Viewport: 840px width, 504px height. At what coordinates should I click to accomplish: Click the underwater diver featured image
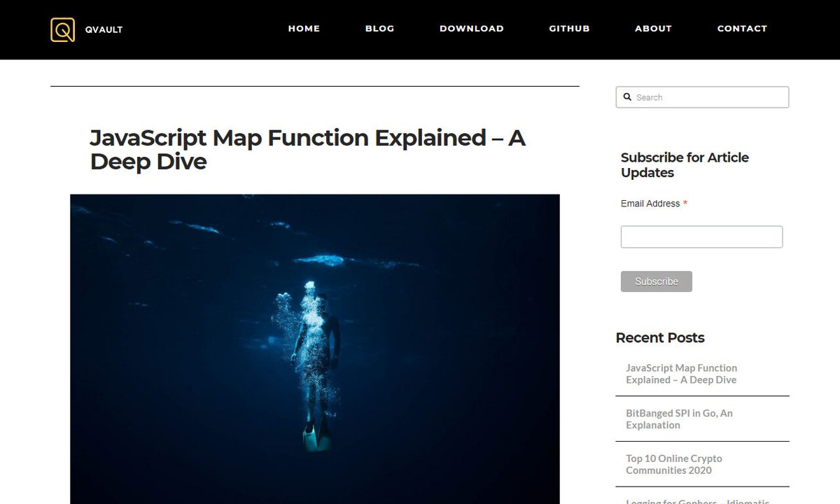(x=315, y=349)
